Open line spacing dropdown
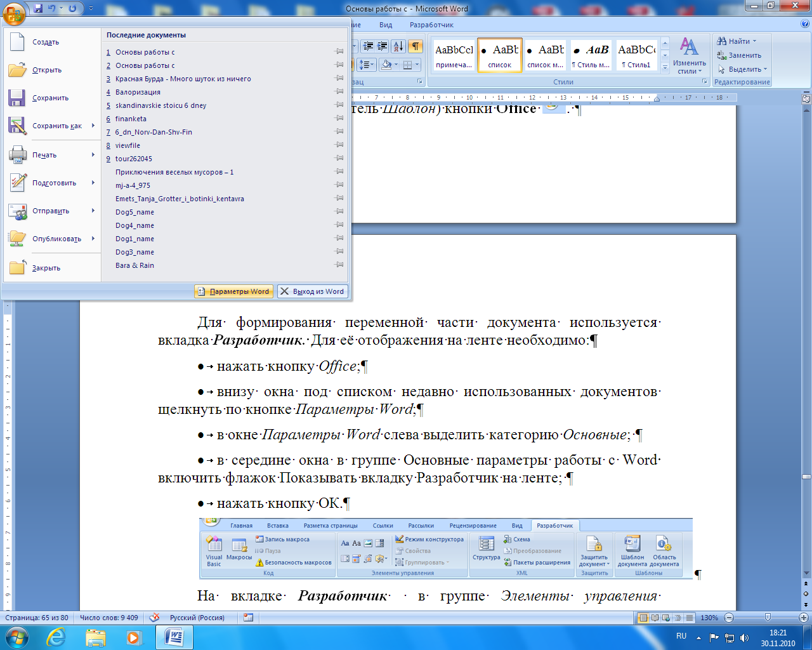The image size is (812, 650). (x=366, y=65)
